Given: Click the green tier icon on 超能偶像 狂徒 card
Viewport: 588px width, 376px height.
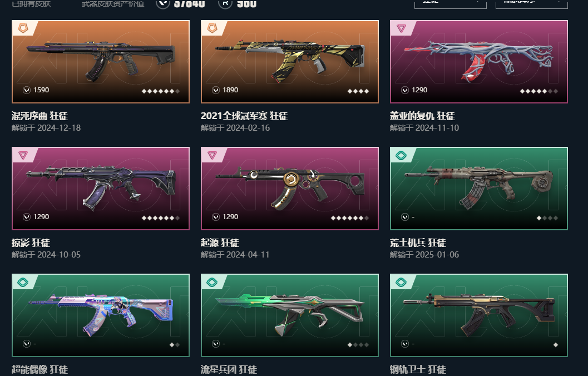Looking at the screenshot, I should point(23,282).
